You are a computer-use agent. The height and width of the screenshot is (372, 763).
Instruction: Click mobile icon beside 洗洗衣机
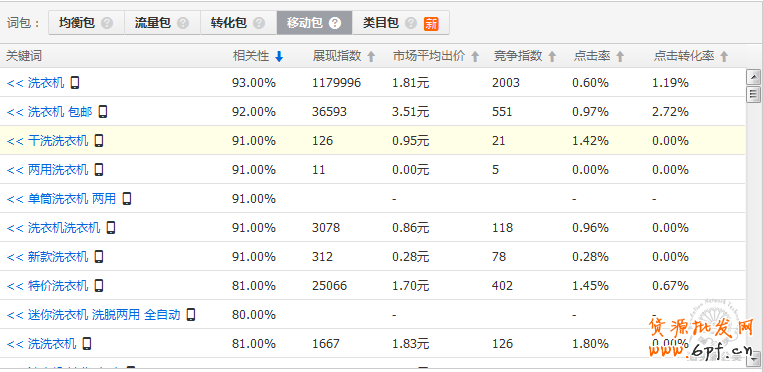(x=87, y=344)
